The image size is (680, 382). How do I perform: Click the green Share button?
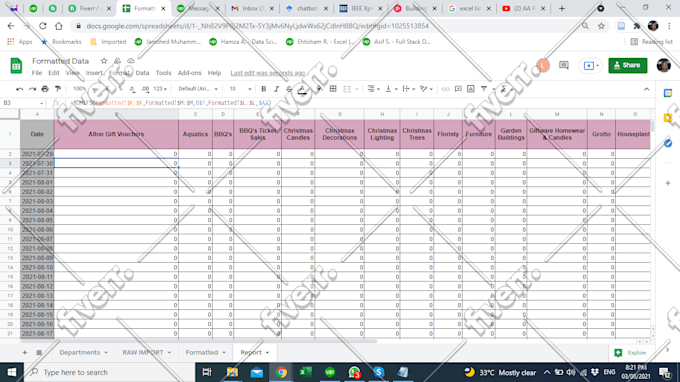pos(628,65)
